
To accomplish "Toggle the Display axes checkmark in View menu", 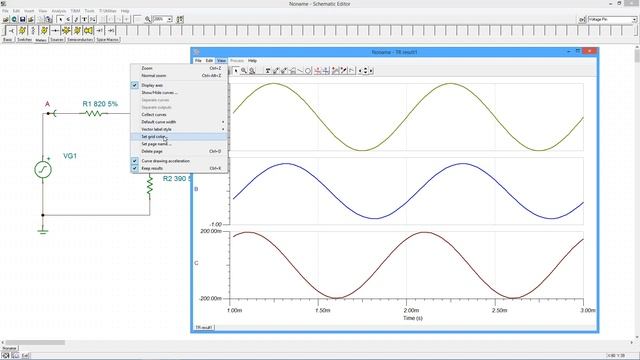I will [134, 85].
